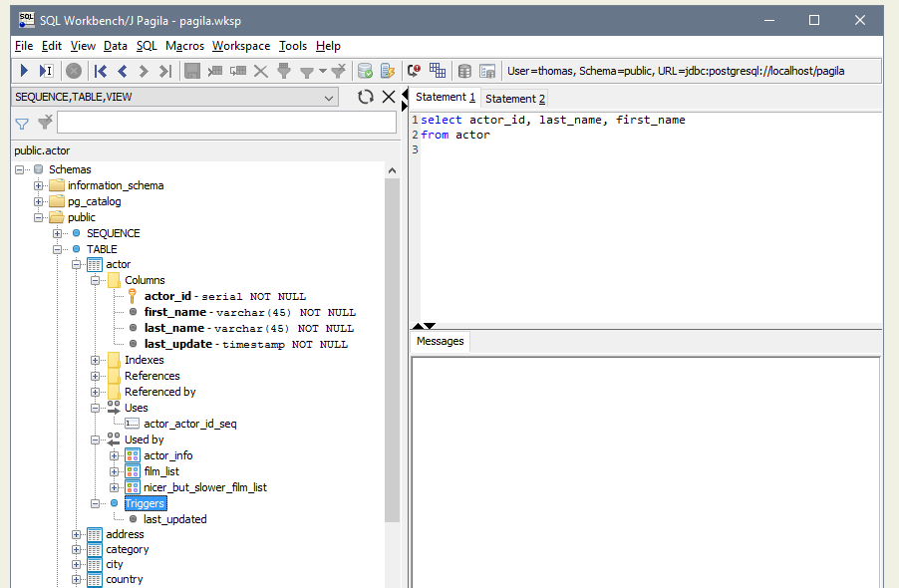Open the SEQUENCE,TABLE,VIEW type dropdown
This screenshot has width=899, height=588.
click(329, 98)
